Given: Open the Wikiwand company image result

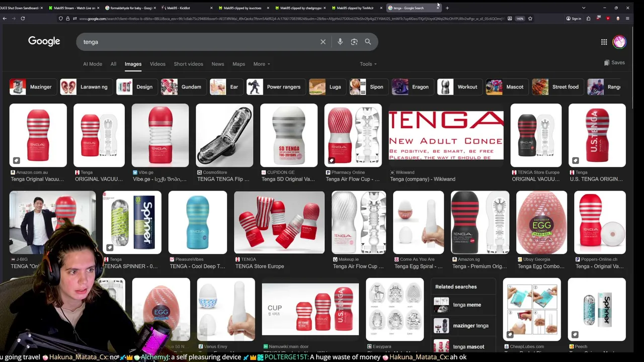Looking at the screenshot, I should point(446,135).
